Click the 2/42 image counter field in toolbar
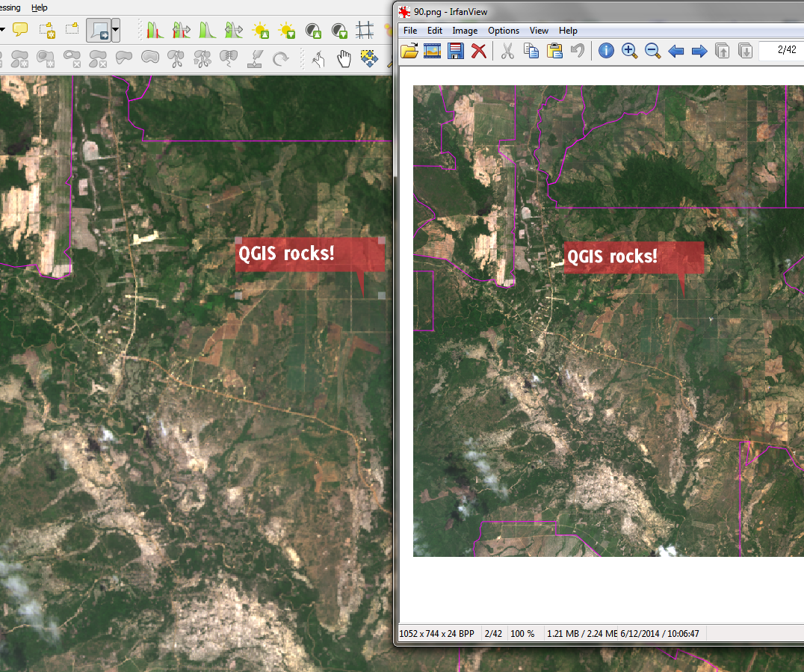The image size is (804, 672). (x=782, y=50)
